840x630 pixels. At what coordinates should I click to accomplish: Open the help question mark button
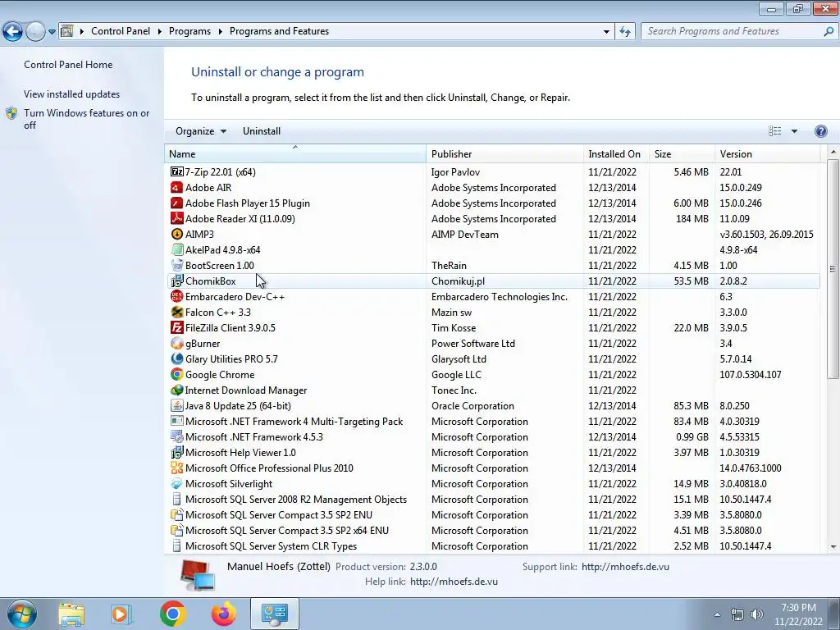820,131
